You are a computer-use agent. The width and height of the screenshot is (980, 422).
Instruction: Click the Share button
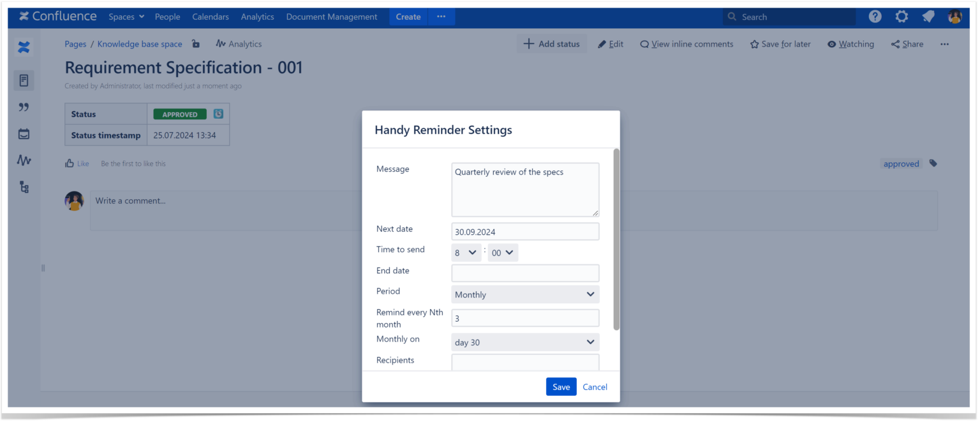907,44
